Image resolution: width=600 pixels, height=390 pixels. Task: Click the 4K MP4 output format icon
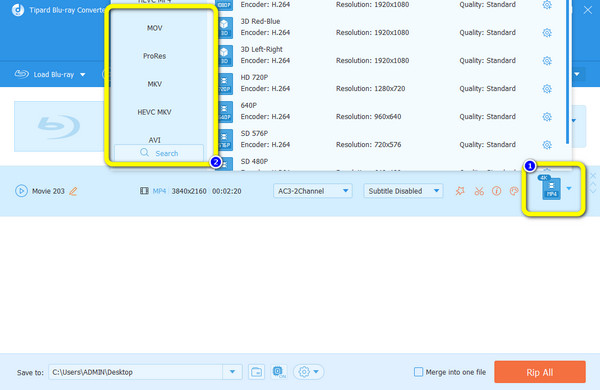point(551,188)
